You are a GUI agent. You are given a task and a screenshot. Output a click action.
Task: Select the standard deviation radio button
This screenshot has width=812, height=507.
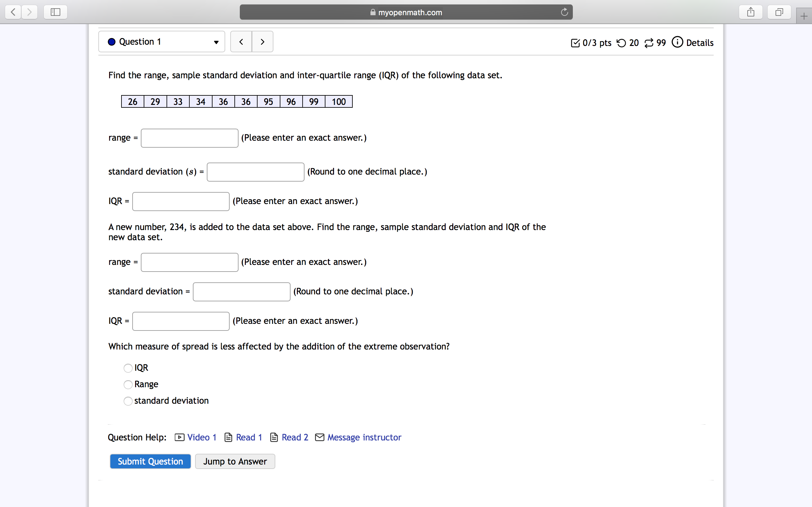pos(128,401)
